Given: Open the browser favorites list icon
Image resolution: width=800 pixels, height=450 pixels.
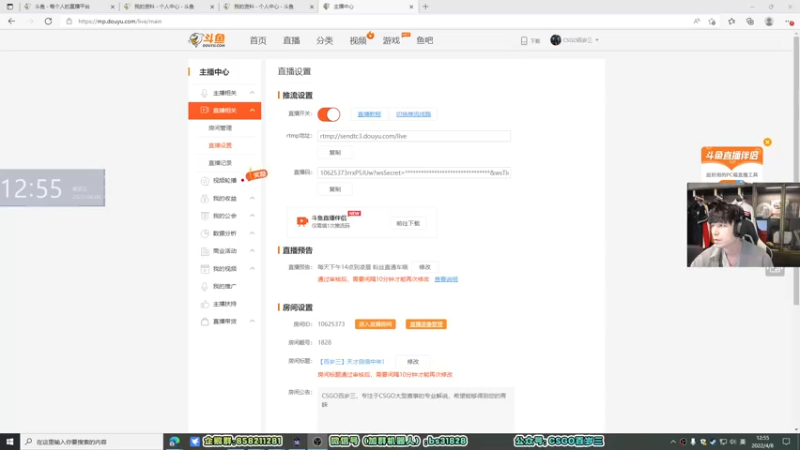Looking at the screenshot, I should (732, 21).
